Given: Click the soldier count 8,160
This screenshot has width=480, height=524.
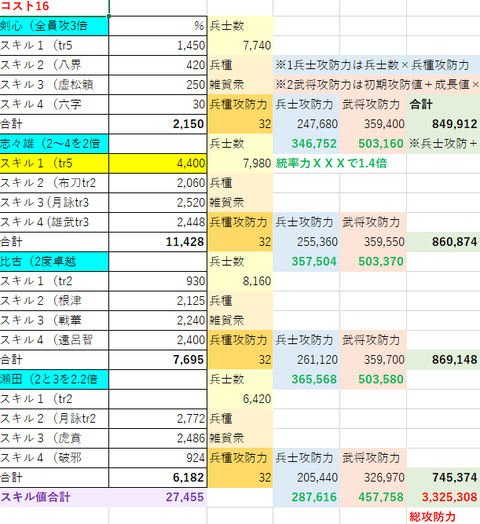Looking at the screenshot, I should click(240, 281).
